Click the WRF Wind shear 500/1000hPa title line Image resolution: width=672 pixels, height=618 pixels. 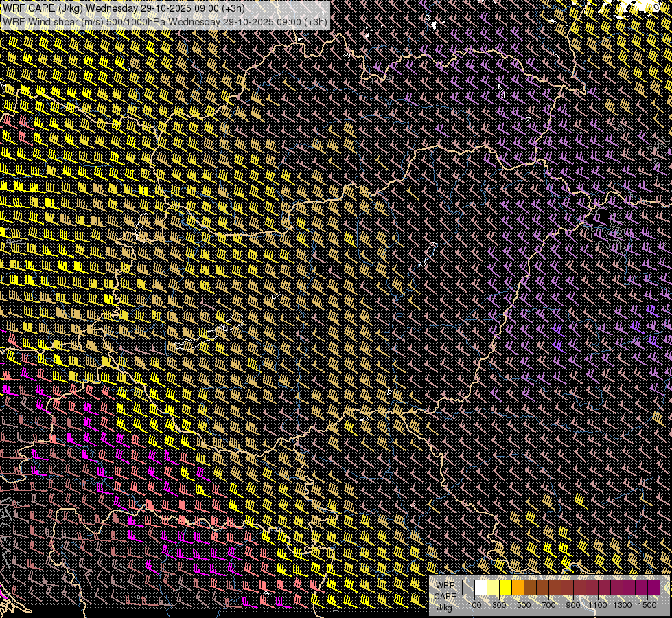[x=165, y=22]
